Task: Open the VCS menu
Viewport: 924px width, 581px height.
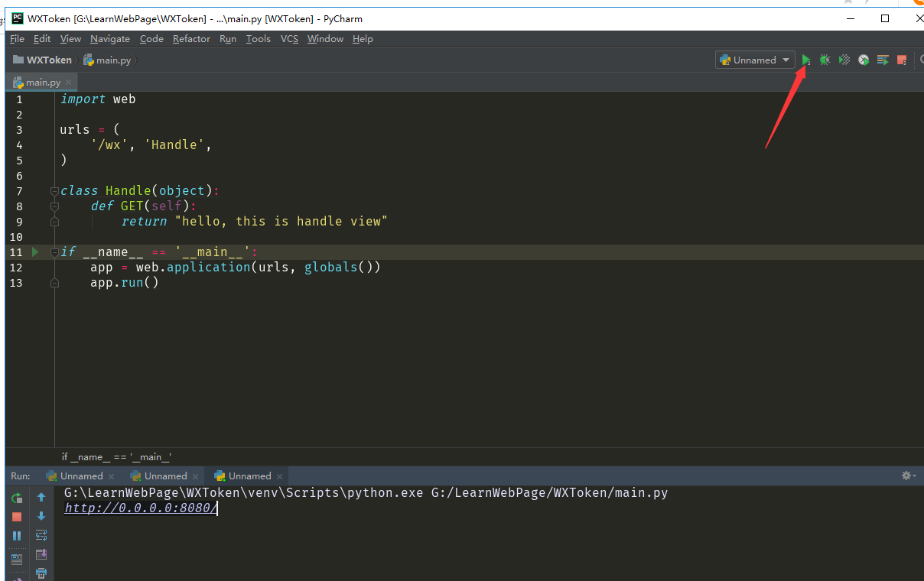Action: pyautogui.click(x=289, y=39)
